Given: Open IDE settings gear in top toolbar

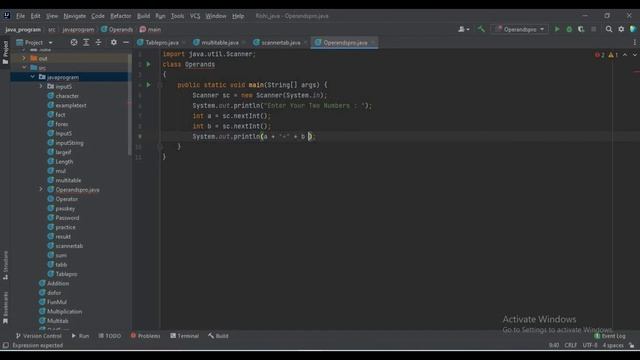Looking at the screenshot, I should pos(621,29).
